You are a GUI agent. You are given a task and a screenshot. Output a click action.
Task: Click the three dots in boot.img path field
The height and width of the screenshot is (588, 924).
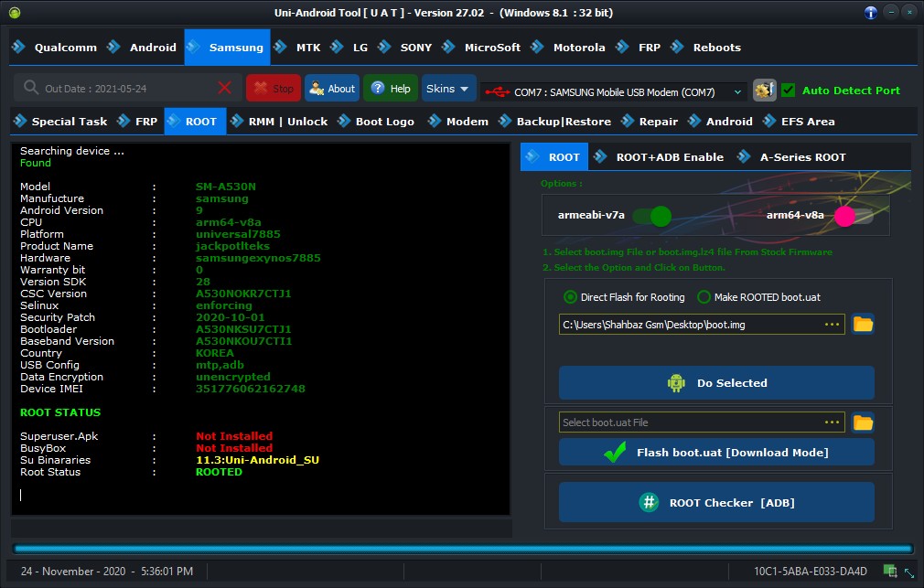coord(832,325)
